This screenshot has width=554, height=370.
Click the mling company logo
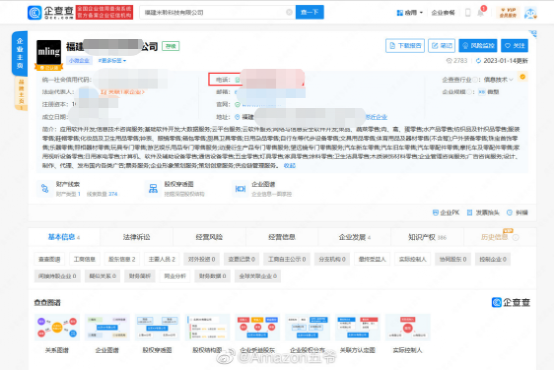tap(49, 52)
